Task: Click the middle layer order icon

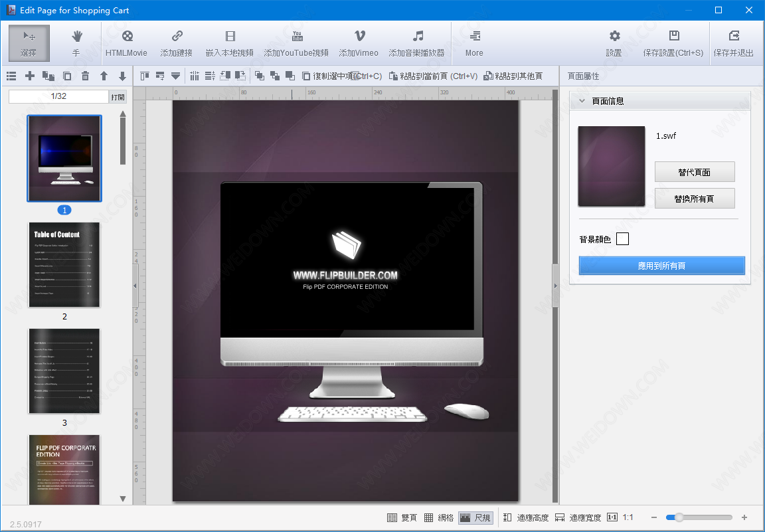Action: (x=275, y=76)
